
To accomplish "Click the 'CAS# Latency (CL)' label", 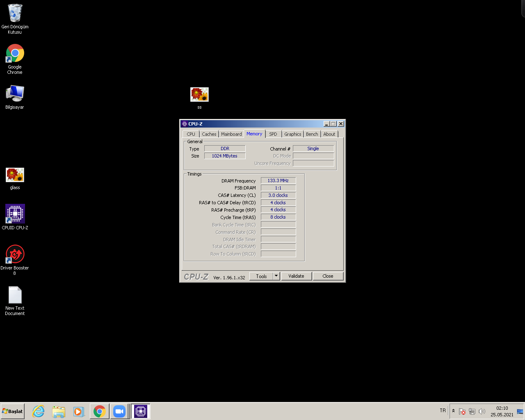I will [x=237, y=196].
